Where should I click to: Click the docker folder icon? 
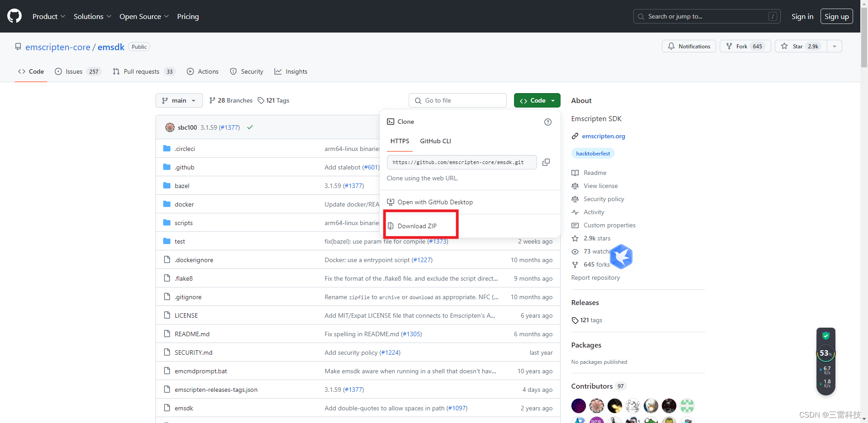(x=167, y=204)
